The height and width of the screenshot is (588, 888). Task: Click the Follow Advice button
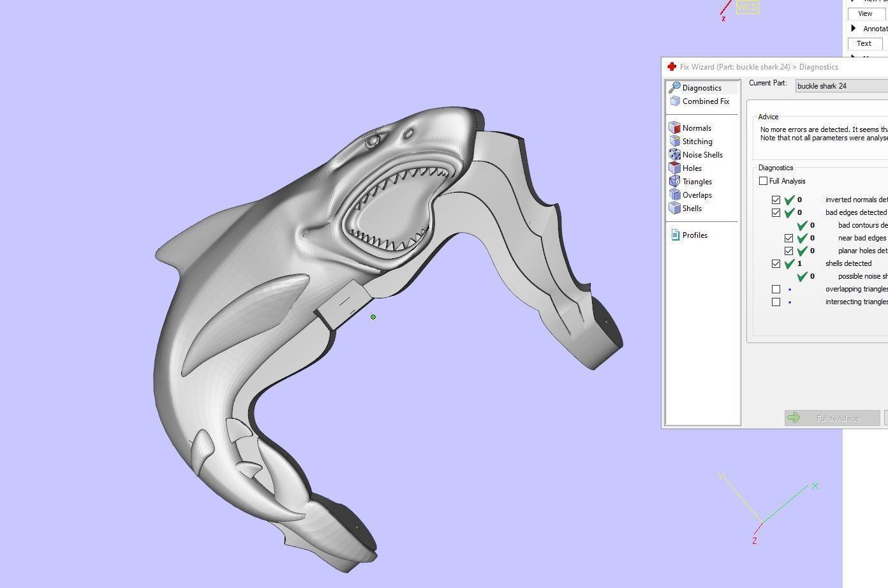point(833,418)
